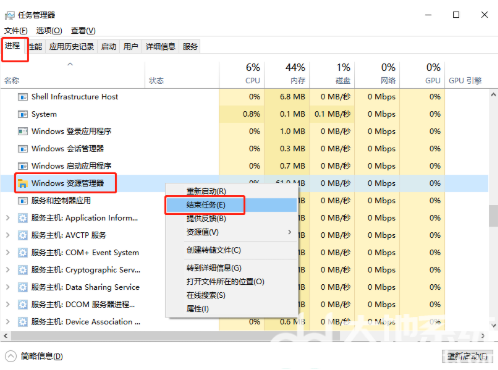Viewport: 498px width, 370px height.
Task: Click the 6.8 MB memory value
Action: pyautogui.click(x=293, y=97)
